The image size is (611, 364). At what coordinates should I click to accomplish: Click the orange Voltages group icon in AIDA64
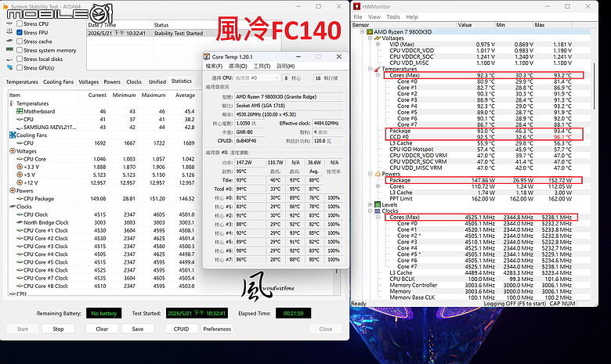13,151
